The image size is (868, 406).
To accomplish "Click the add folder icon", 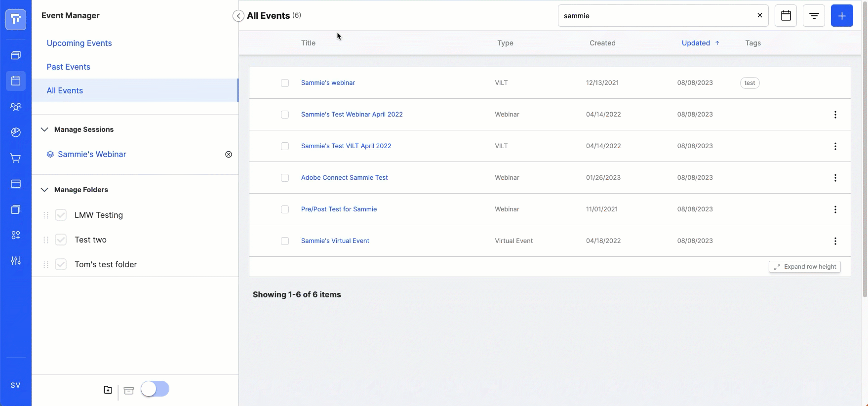I will [x=108, y=390].
